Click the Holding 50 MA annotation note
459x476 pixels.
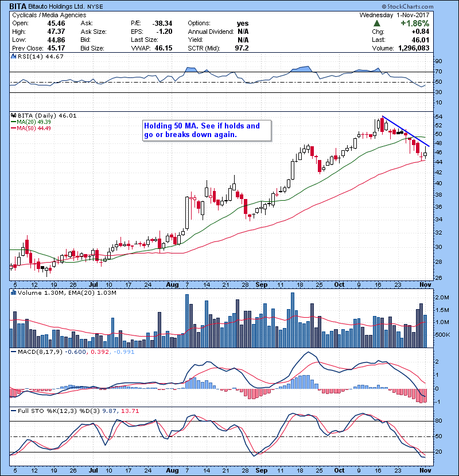207,131
